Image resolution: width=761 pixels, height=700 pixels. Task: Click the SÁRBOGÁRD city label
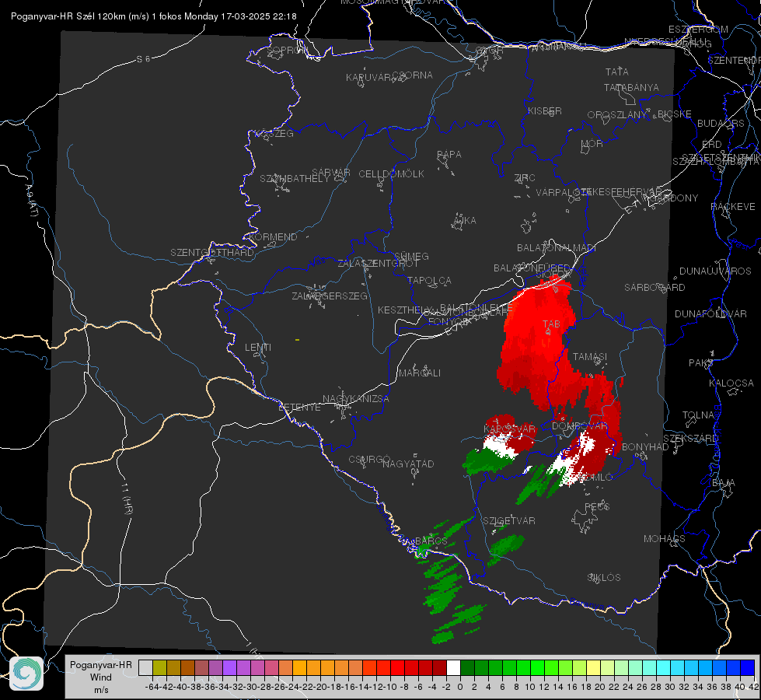tap(655, 288)
